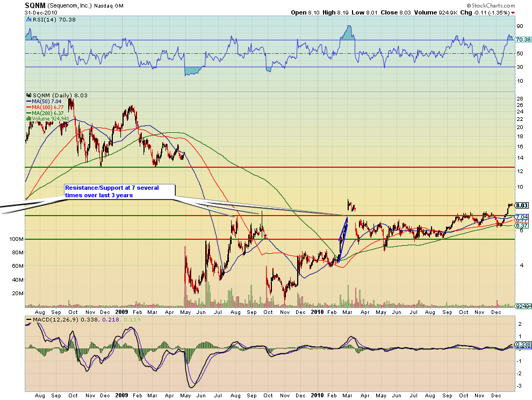The image size is (532, 400).
Task: Click the MACD(12,26,9) 0.338 label
Action: pos(62,319)
